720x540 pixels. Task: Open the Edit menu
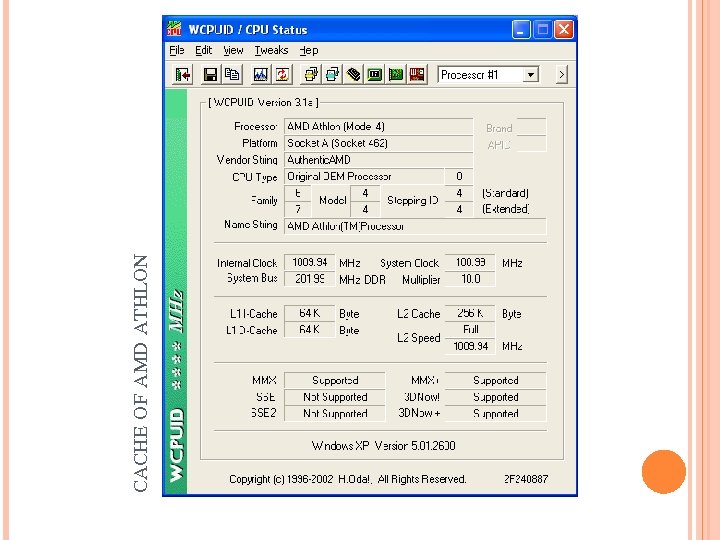(203, 50)
